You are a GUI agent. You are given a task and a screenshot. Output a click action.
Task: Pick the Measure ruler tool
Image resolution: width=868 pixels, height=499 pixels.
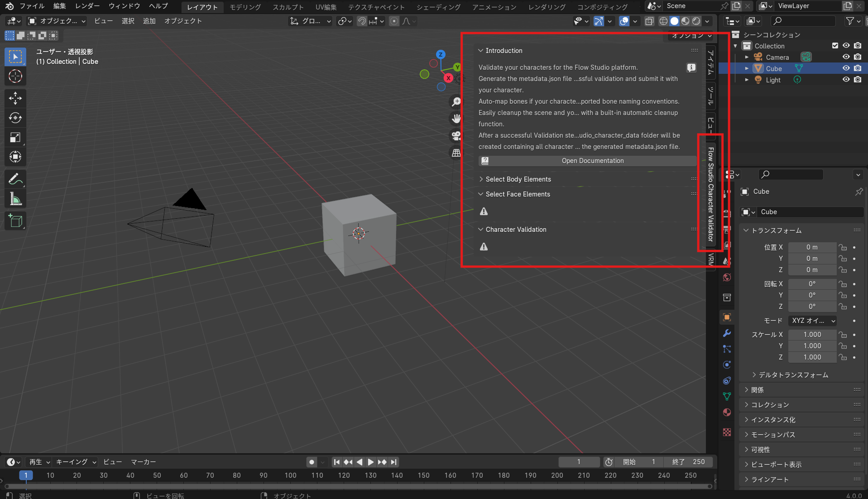[15, 199]
